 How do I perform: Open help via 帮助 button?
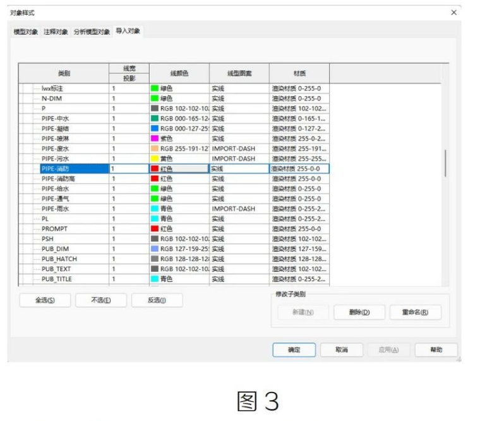point(436,350)
